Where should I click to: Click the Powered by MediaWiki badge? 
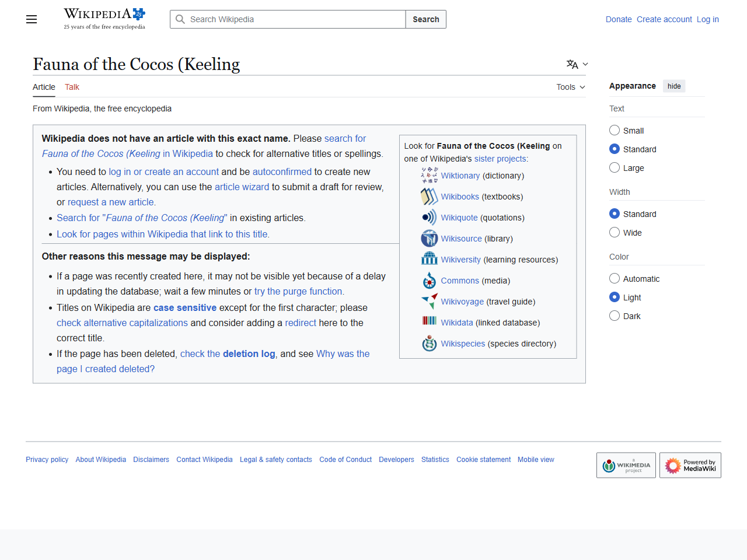tap(690, 466)
